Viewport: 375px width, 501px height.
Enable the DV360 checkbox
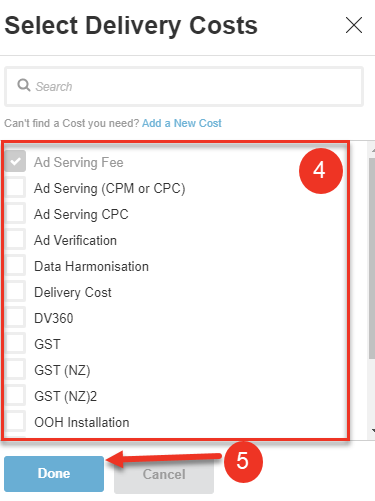15,317
